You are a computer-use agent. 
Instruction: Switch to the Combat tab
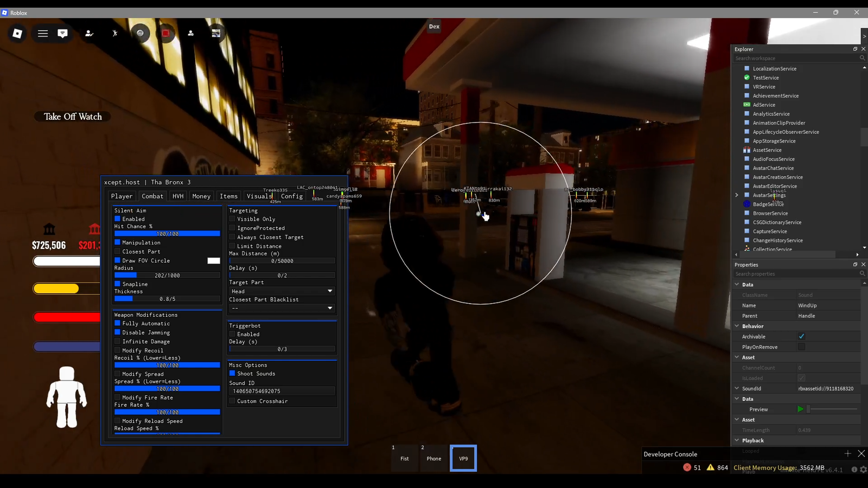click(152, 196)
